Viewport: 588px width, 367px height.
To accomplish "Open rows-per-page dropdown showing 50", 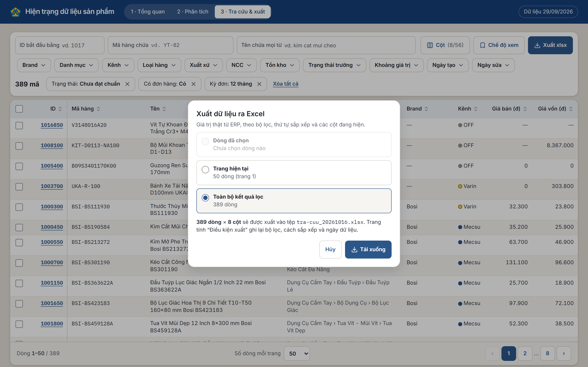I will coord(297,353).
